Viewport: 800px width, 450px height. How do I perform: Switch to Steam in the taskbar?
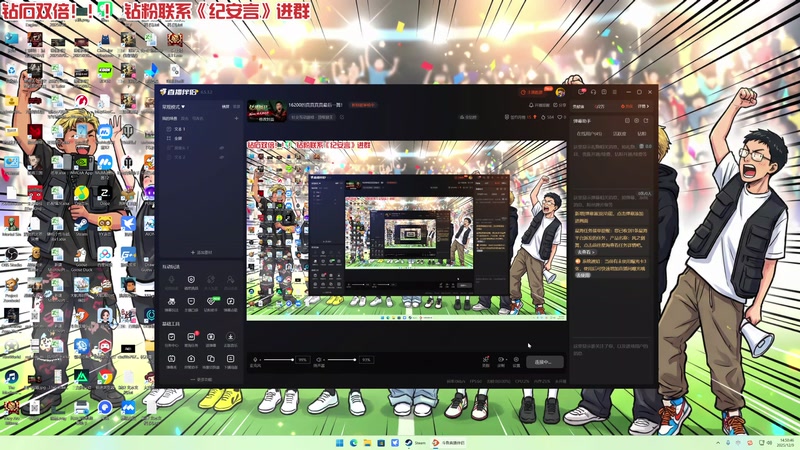[x=415, y=443]
